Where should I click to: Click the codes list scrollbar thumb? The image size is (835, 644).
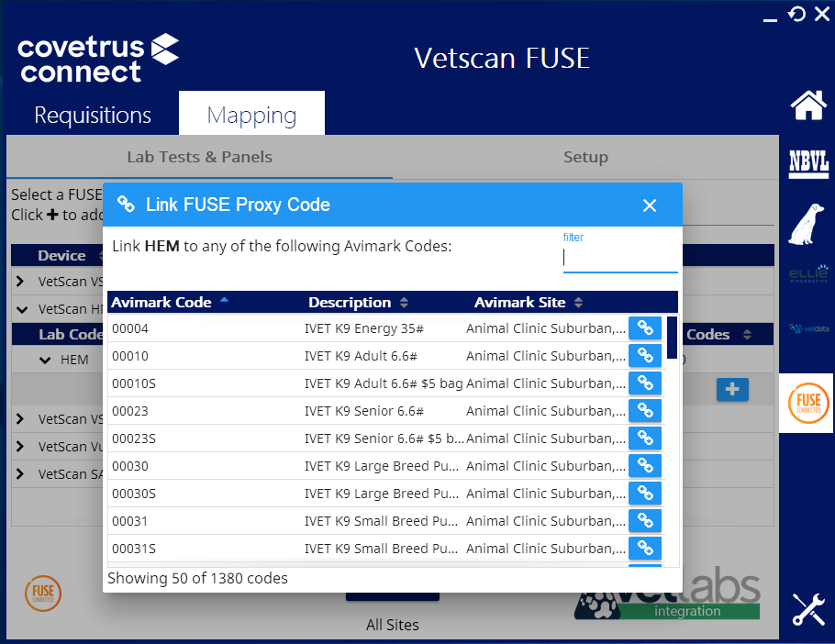point(672,338)
